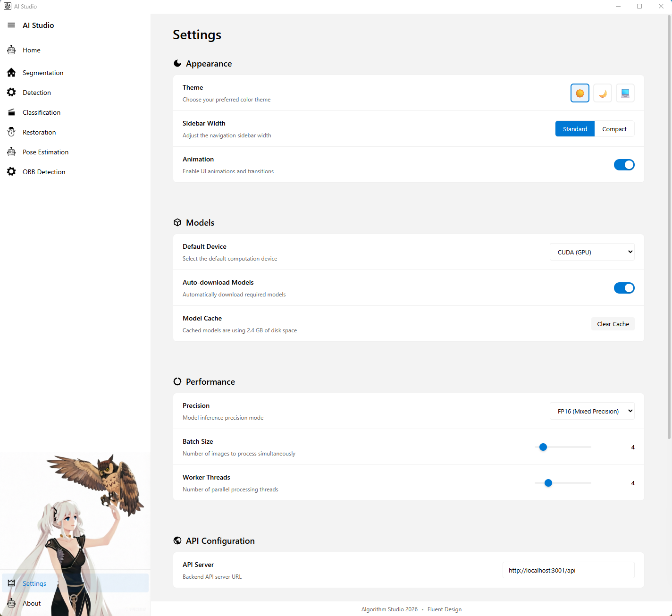Image resolution: width=672 pixels, height=616 pixels.
Task: Choose Standard sidebar width button
Action: click(x=575, y=129)
